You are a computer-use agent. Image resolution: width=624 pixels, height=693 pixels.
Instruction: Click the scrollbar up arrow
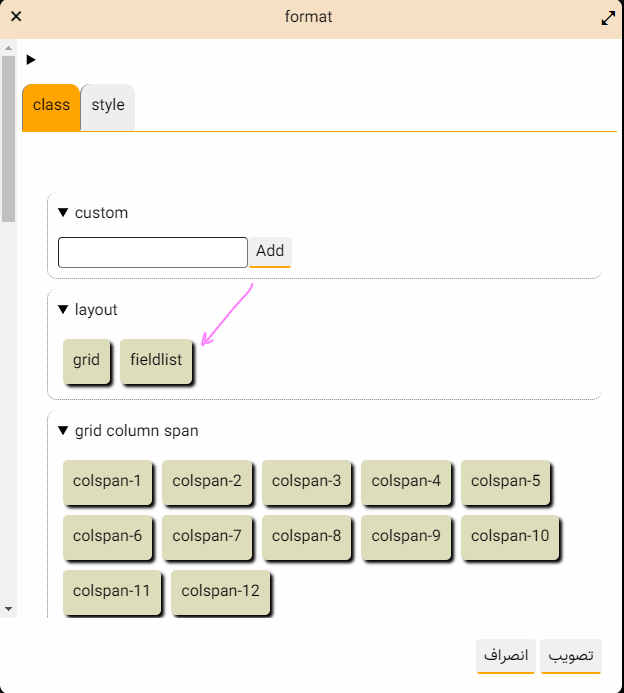click(8, 48)
